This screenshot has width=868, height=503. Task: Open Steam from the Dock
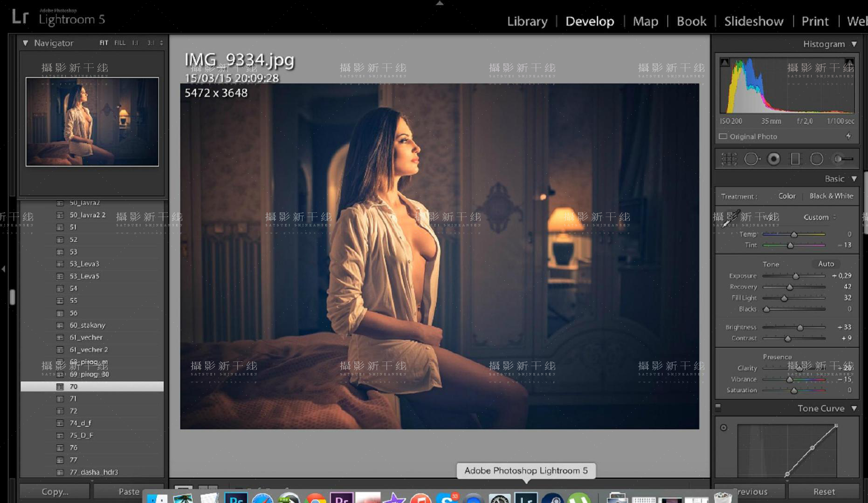coord(553,498)
